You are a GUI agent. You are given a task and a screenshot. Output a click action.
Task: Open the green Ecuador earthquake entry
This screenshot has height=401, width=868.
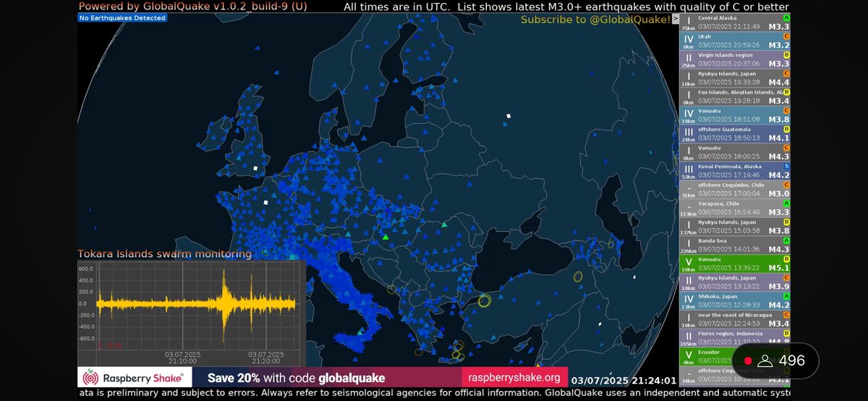click(735, 356)
